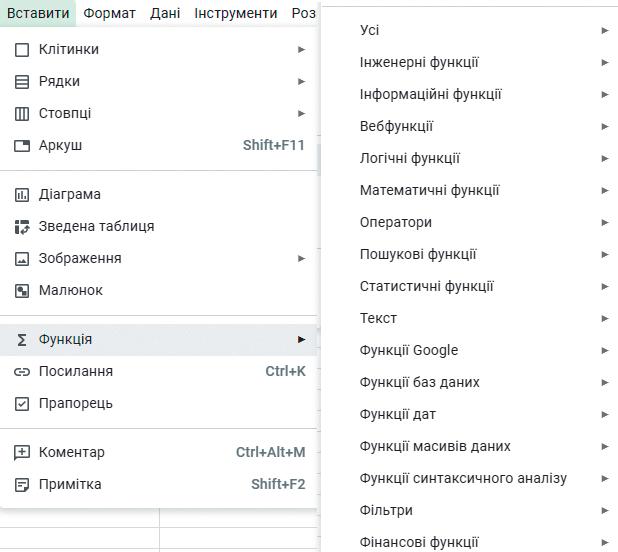The height and width of the screenshot is (552, 618).
Task: Open the Формат menu
Action: [x=110, y=13]
